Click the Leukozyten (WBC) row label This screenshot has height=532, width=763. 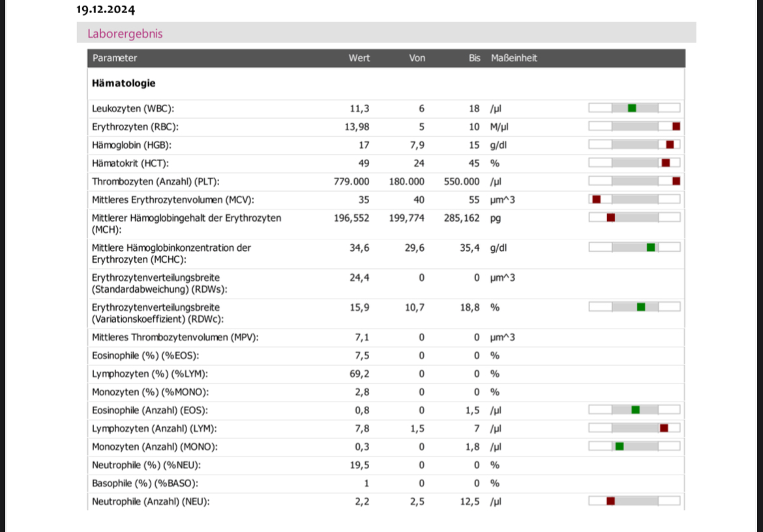[133, 108]
